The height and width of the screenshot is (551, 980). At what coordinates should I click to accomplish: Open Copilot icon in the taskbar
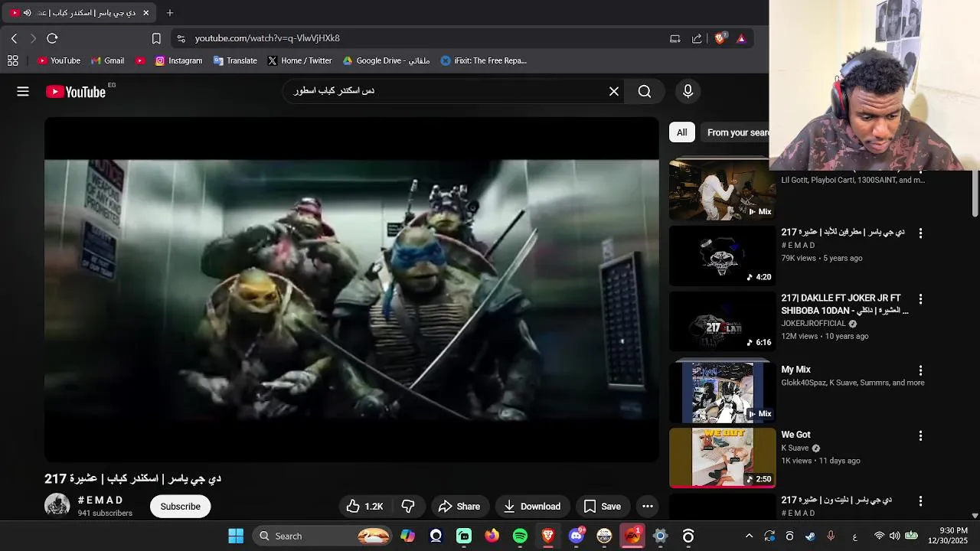407,536
